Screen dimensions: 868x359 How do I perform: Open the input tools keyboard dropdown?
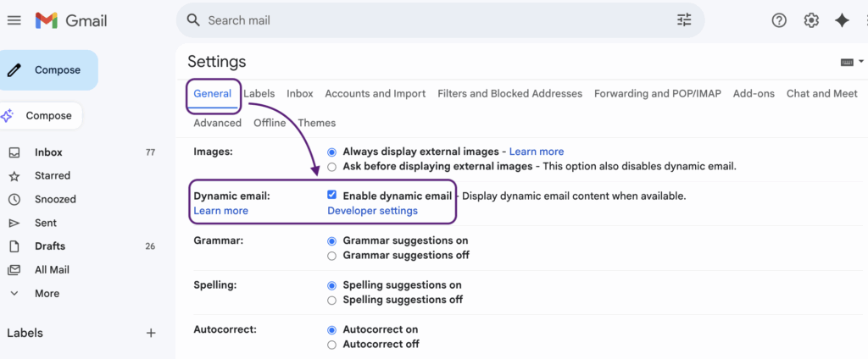[852, 62]
